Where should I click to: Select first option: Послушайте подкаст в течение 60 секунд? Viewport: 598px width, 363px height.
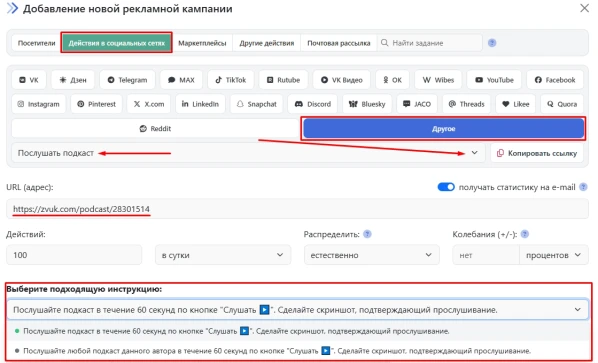click(298, 331)
